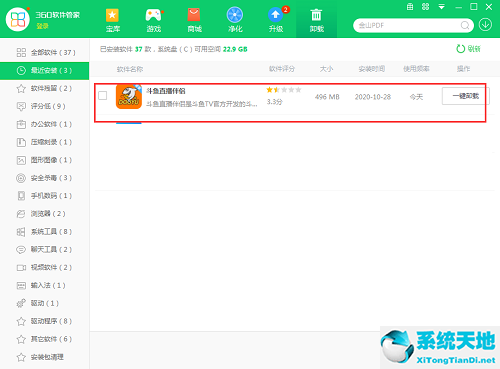Click the 360软件管家 logo
Image resolution: width=500 pixels, height=369 pixels.
click(18, 19)
